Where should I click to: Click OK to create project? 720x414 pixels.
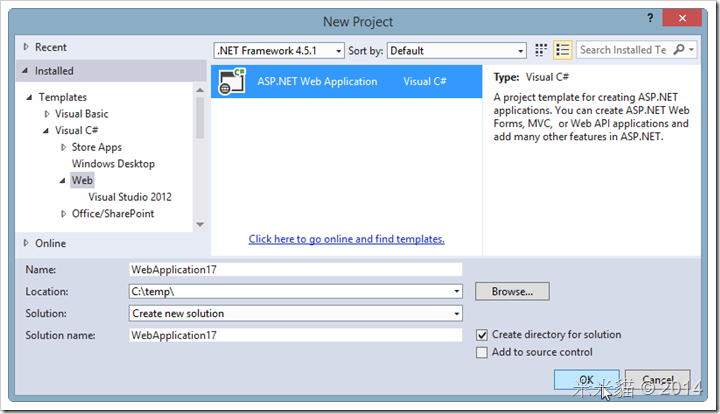coord(586,380)
